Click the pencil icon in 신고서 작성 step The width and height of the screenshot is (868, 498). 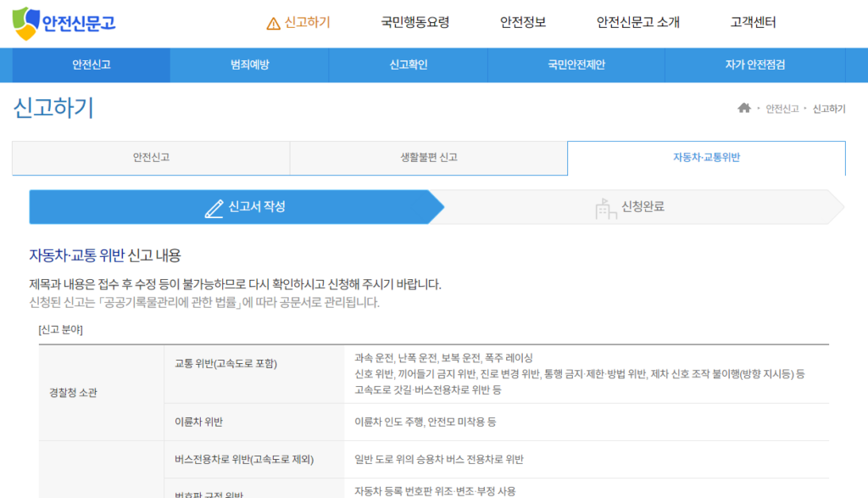(214, 209)
